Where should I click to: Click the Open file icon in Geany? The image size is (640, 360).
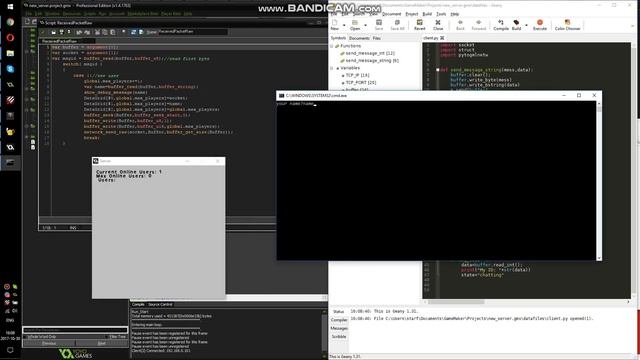pos(355,24)
